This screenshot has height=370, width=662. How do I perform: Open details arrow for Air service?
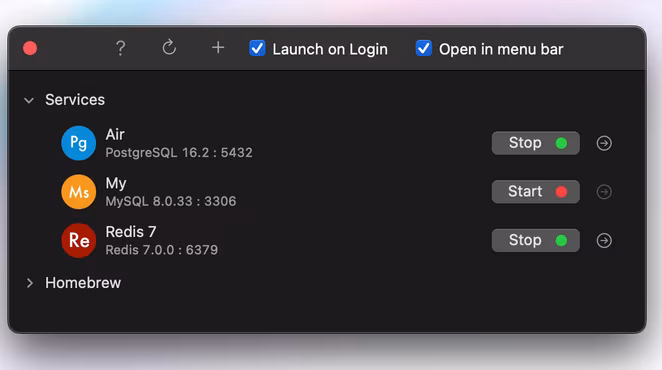pyautogui.click(x=604, y=143)
